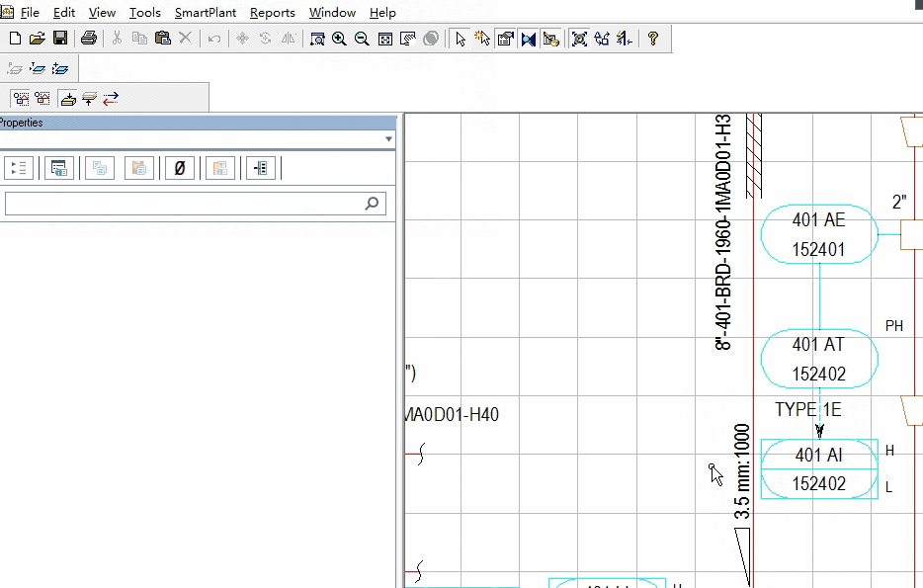Toggle the framed target icon in toolbar
This screenshot has width=923, height=588.
(x=580, y=39)
